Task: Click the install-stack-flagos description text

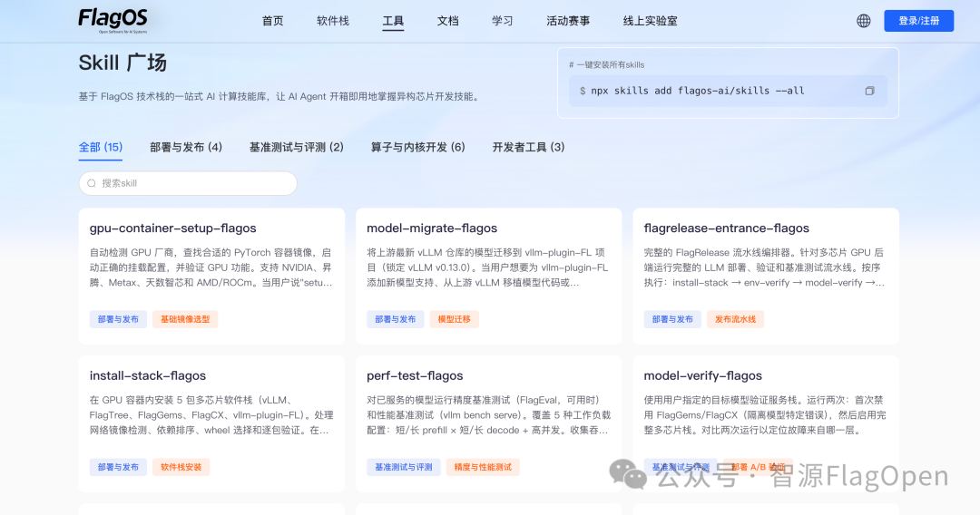Action: point(211,415)
